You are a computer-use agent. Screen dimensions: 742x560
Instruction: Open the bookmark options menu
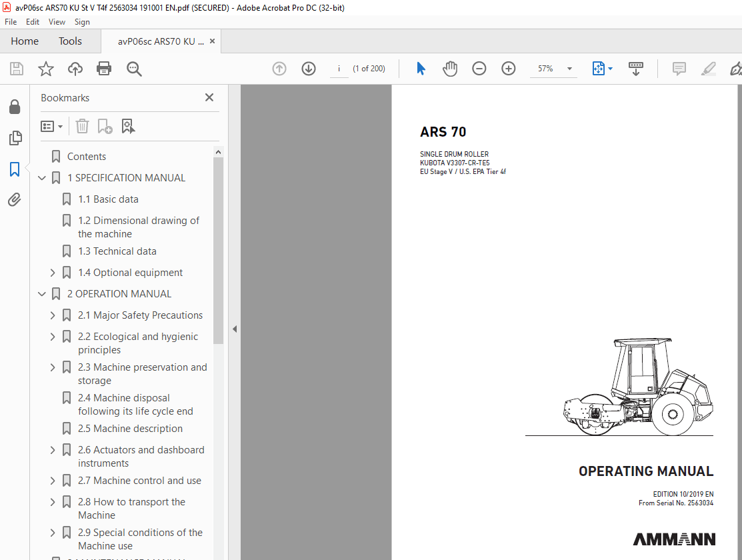point(51,126)
